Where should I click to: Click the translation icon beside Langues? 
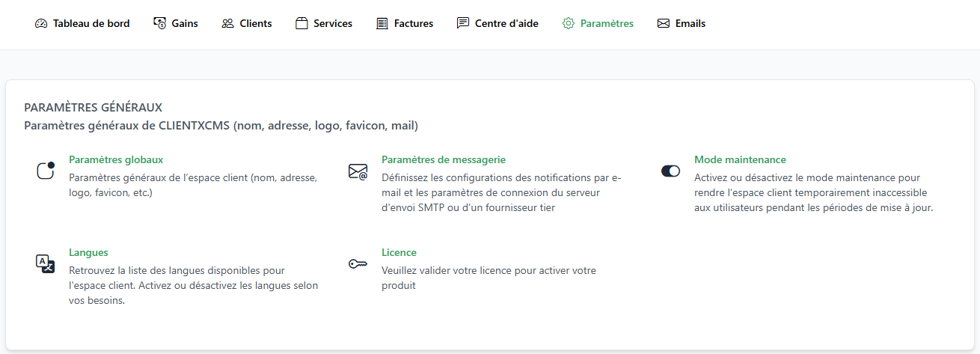click(46, 263)
